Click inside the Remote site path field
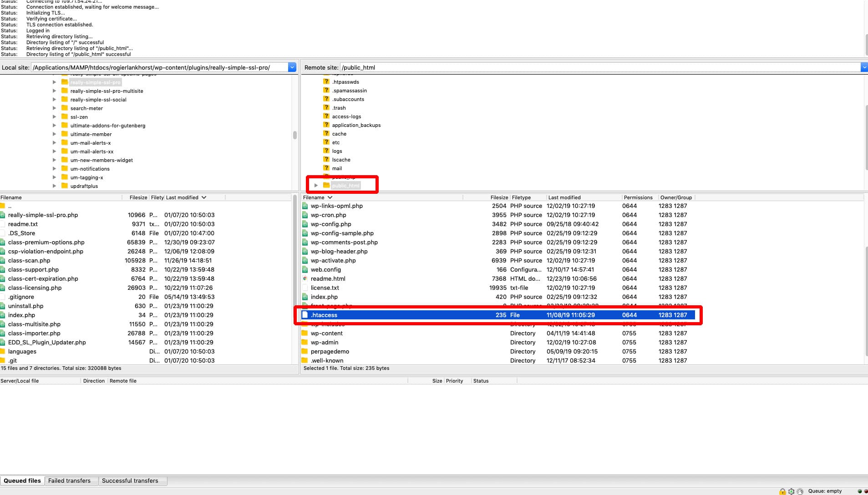Image resolution: width=868 pixels, height=495 pixels. pyautogui.click(x=455, y=67)
